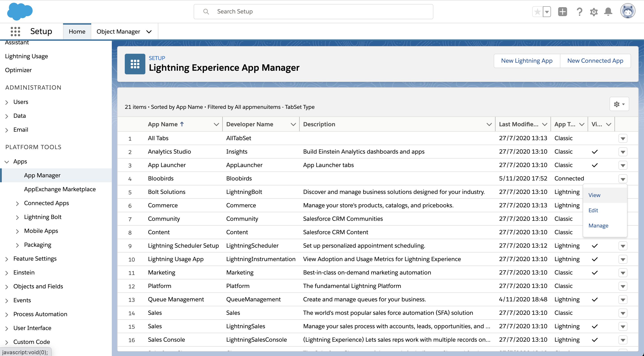Expand Objects and Fields section

[7, 287]
